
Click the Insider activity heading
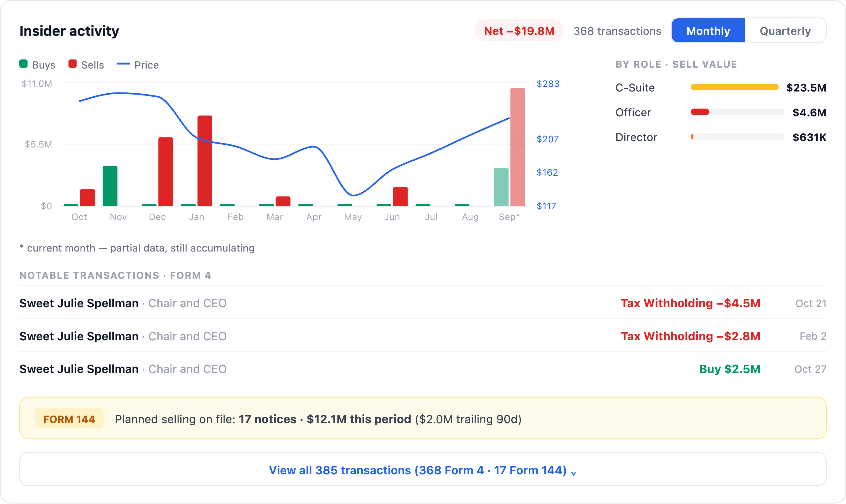tap(69, 31)
